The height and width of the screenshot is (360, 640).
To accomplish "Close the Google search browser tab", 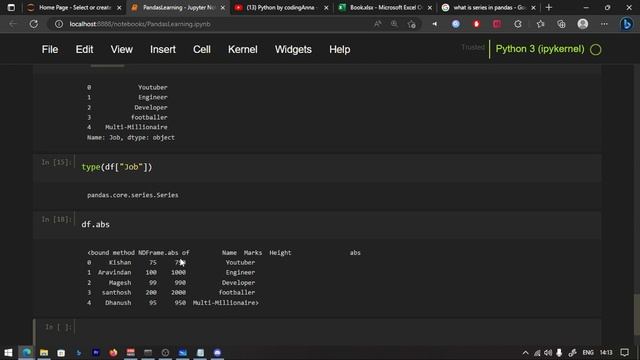I will (x=533, y=7).
